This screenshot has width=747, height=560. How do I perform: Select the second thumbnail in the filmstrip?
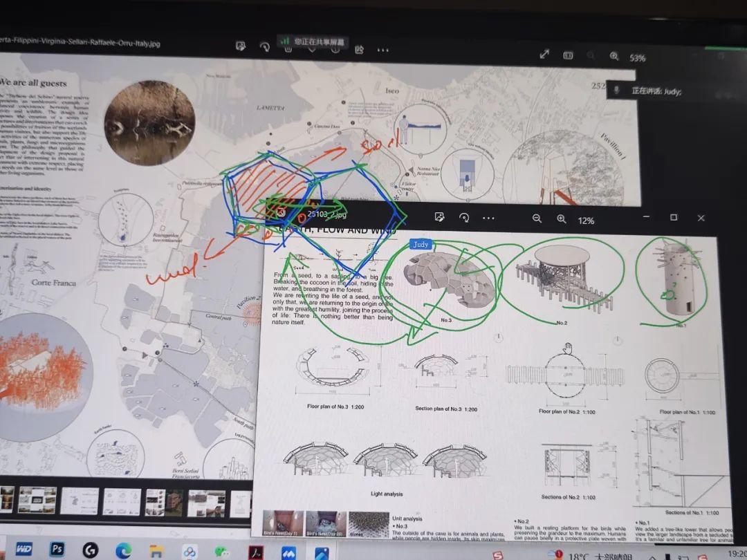pyautogui.click(x=37, y=499)
